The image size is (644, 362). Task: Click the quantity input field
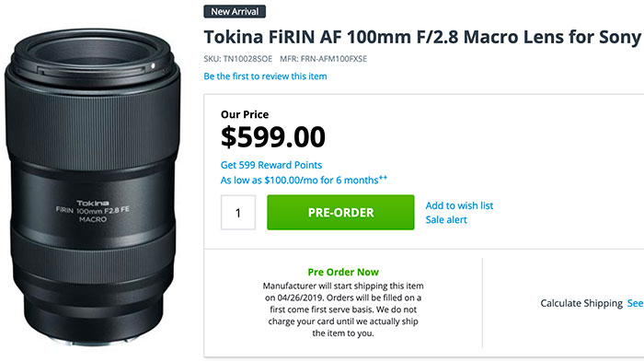(238, 212)
